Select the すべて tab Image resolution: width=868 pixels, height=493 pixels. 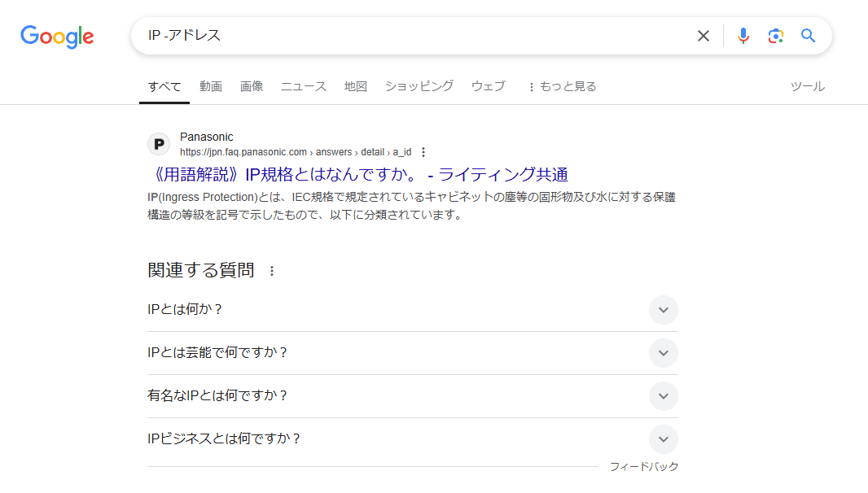[x=164, y=86]
